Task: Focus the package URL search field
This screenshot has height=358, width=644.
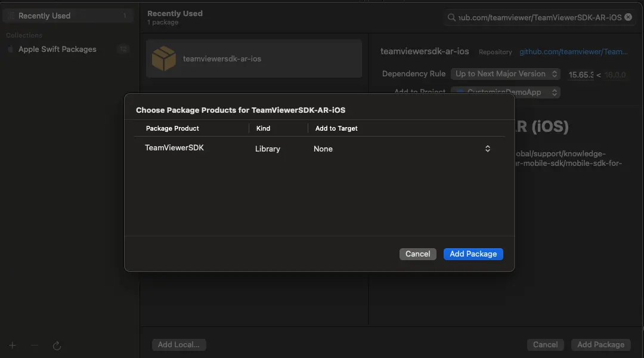Action: [540, 17]
